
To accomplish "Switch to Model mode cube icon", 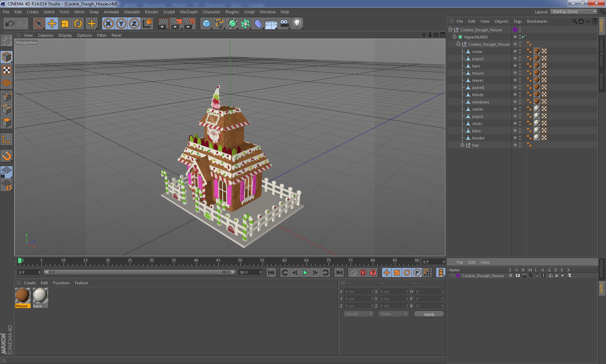I will 7,57.
